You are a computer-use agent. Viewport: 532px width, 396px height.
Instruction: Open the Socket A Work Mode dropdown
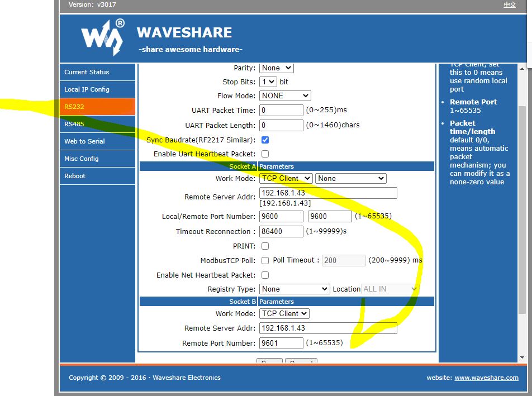pyautogui.click(x=286, y=178)
